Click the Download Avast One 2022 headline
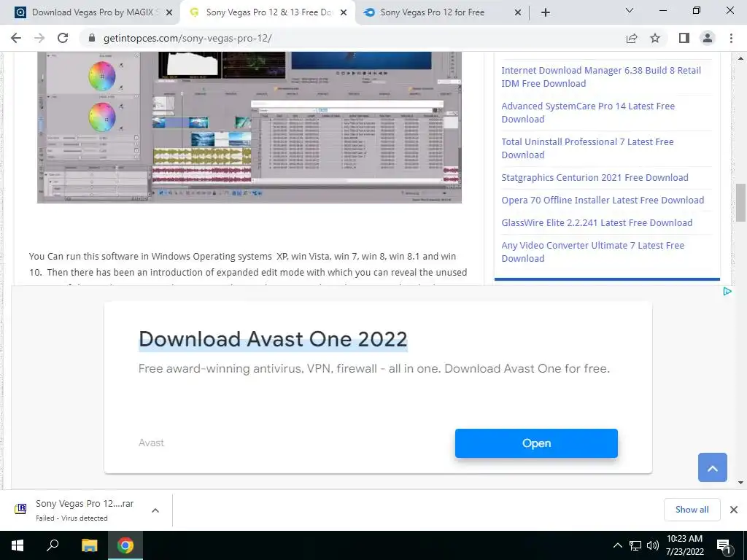This screenshot has width=747, height=560. click(273, 339)
